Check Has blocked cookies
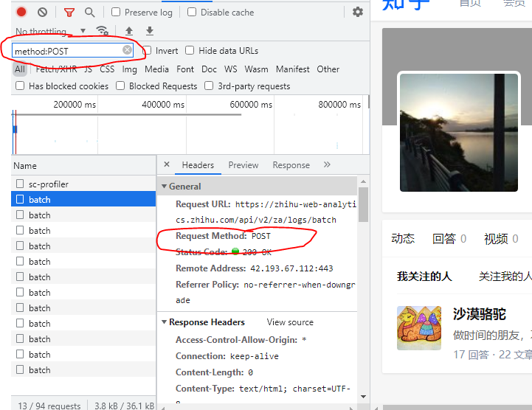 pos(20,86)
